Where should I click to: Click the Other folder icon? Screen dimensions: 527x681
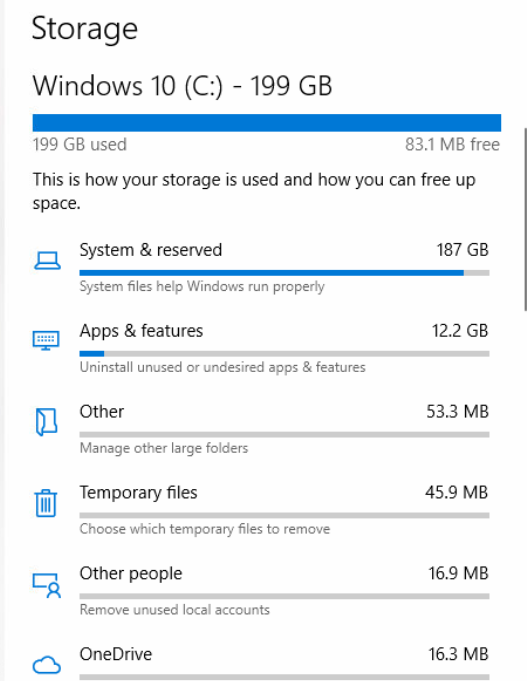pos(46,421)
